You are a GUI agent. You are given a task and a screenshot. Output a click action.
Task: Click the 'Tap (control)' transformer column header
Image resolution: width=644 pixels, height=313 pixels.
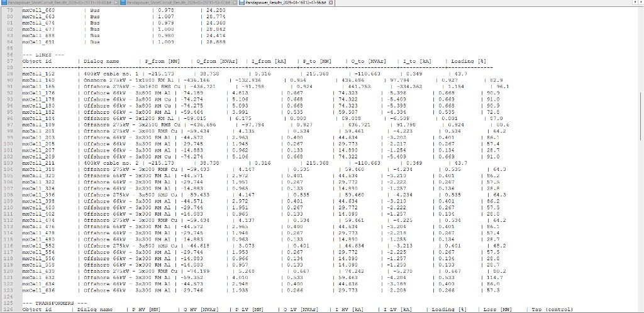coord(552,309)
